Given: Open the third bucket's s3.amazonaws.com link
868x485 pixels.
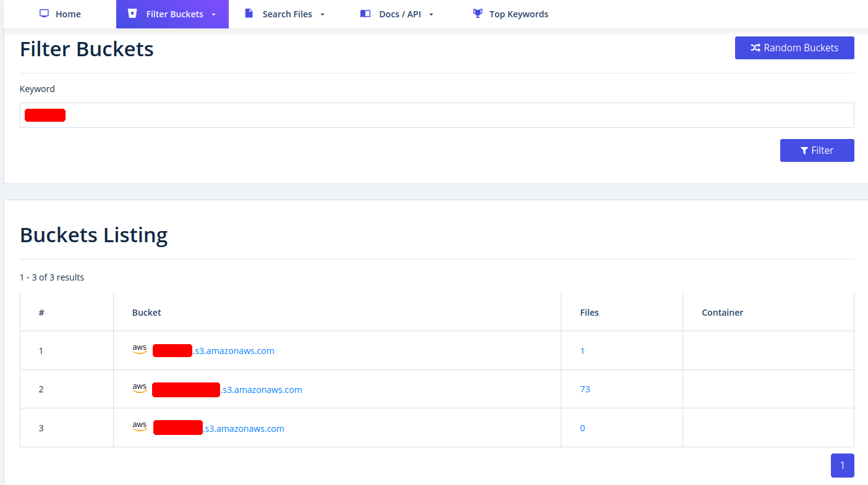Looking at the screenshot, I should (244, 429).
